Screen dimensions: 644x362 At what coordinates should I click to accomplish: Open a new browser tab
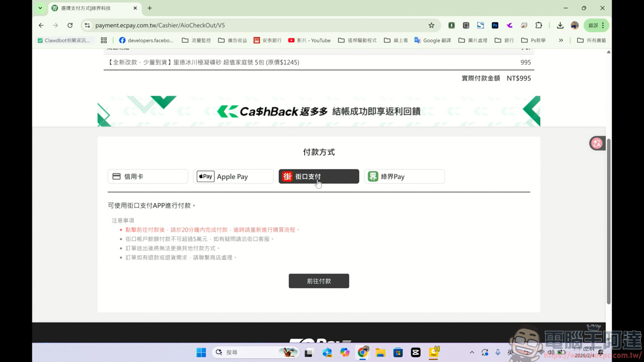pyautogui.click(x=149, y=8)
